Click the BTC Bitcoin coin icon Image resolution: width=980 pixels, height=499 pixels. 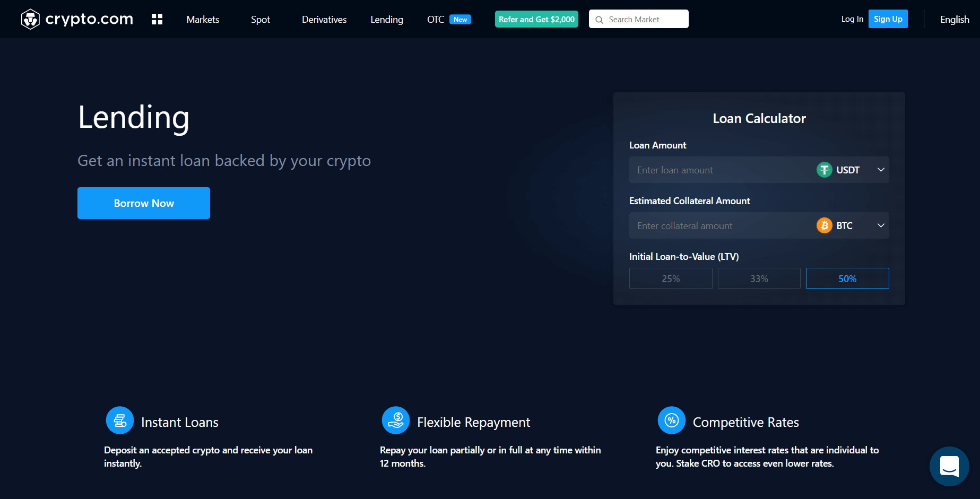click(x=824, y=225)
